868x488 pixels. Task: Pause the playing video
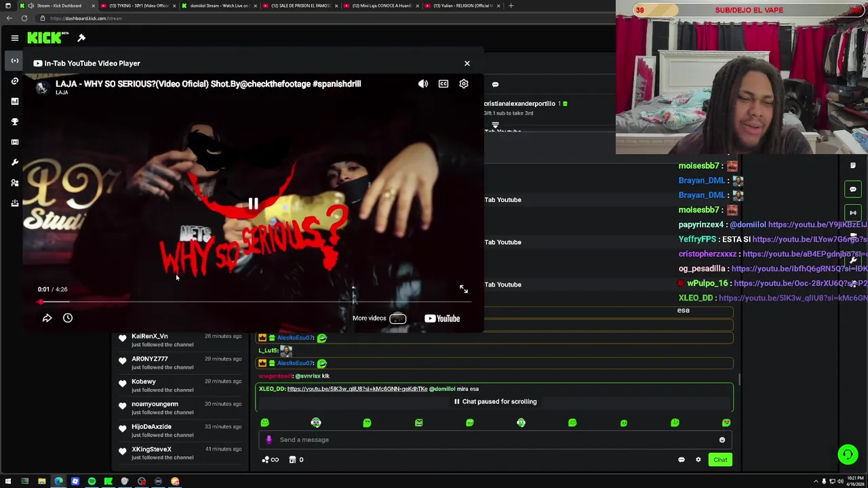pyautogui.click(x=253, y=203)
